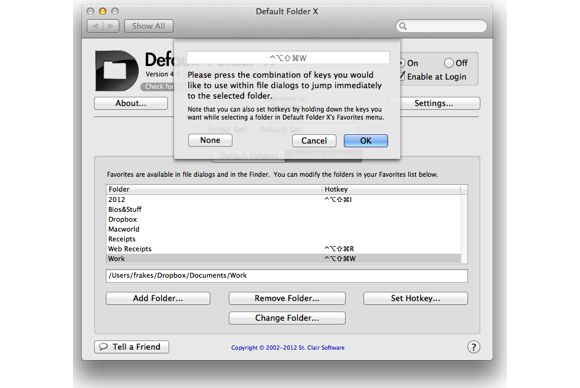This screenshot has height=388, width=580.
Task: Click the Cancel button in dialog
Action: [314, 141]
